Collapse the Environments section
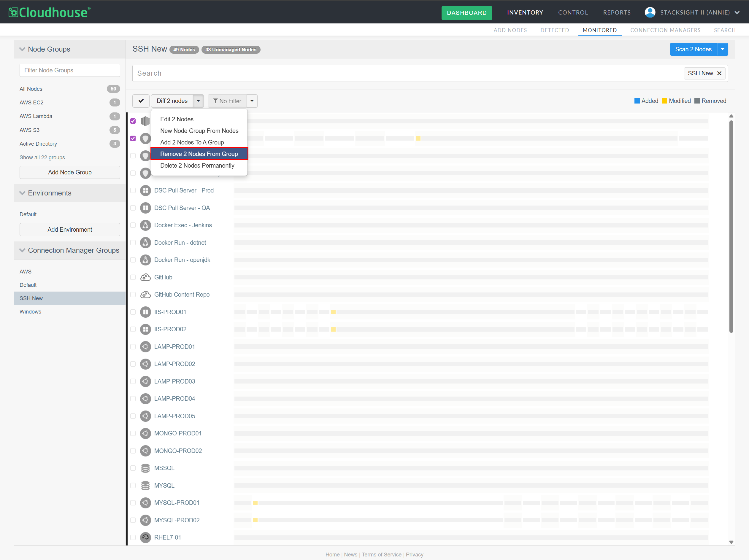Viewport: 749px width, 560px height. [22, 193]
